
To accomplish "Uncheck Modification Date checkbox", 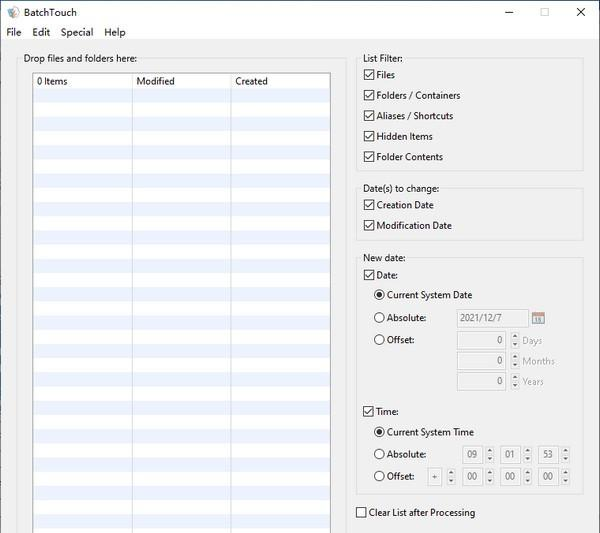I will pos(369,225).
